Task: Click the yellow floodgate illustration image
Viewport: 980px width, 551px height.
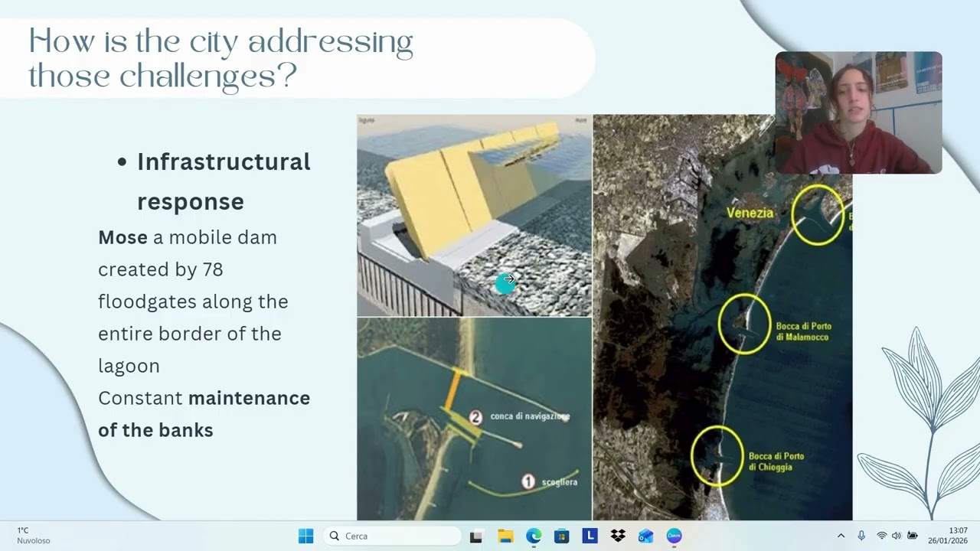Action: [x=474, y=215]
